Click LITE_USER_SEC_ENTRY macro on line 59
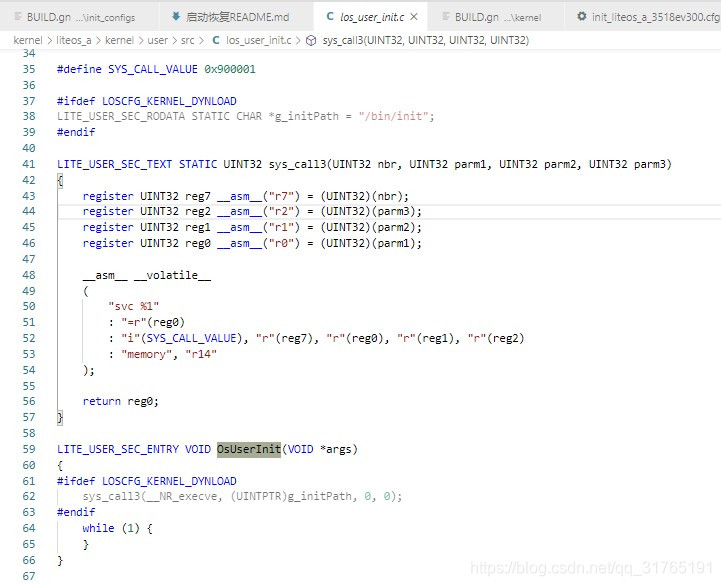 pos(118,449)
